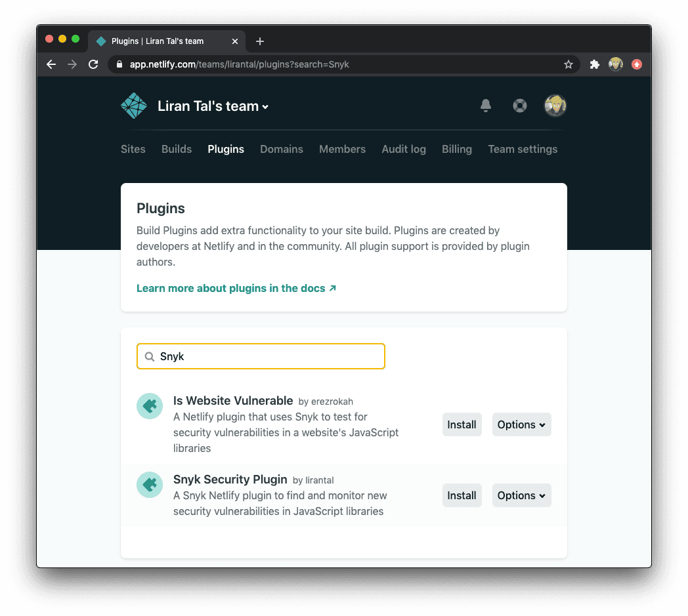Click the Snyk Security Plugin title

230,479
